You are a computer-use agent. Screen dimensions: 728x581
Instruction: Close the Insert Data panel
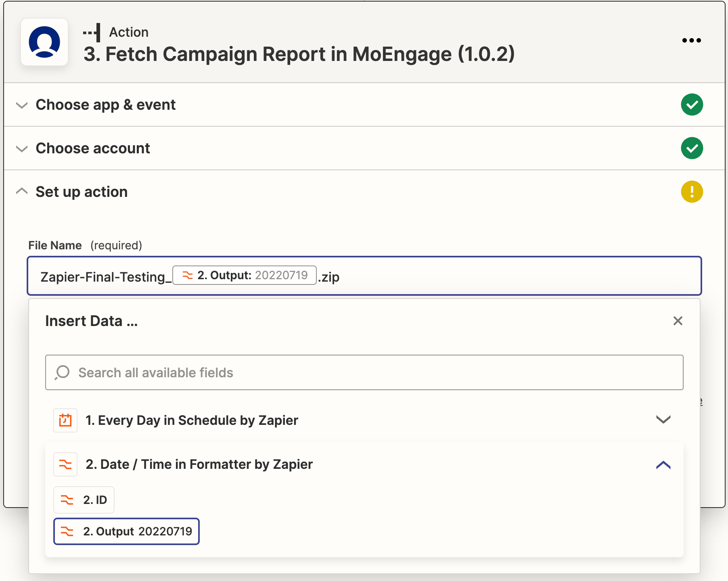pos(678,321)
